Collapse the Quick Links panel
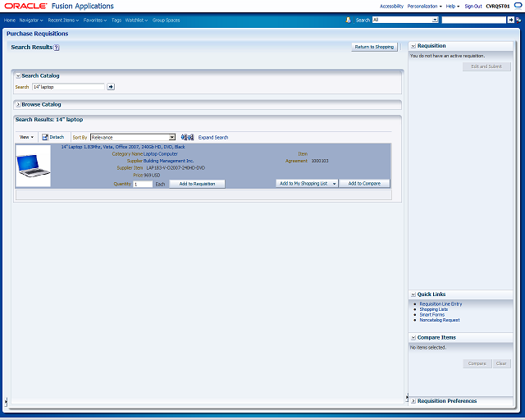 [413, 294]
